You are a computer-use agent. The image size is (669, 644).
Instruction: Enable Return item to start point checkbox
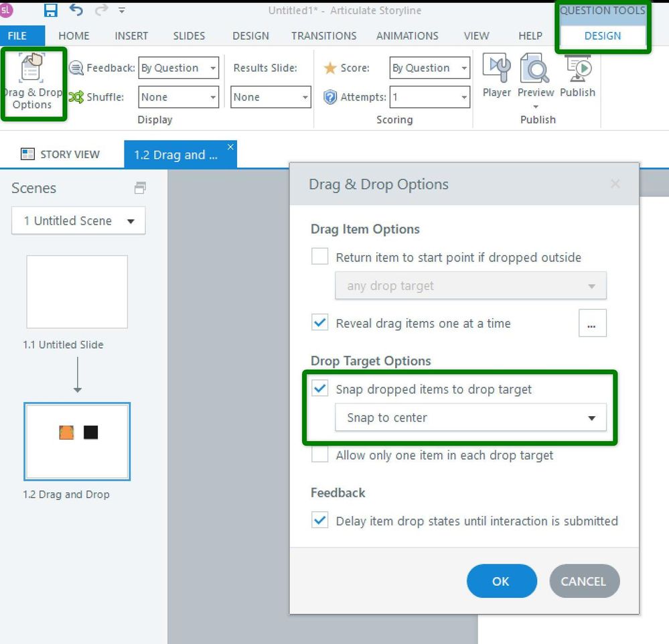tap(319, 257)
